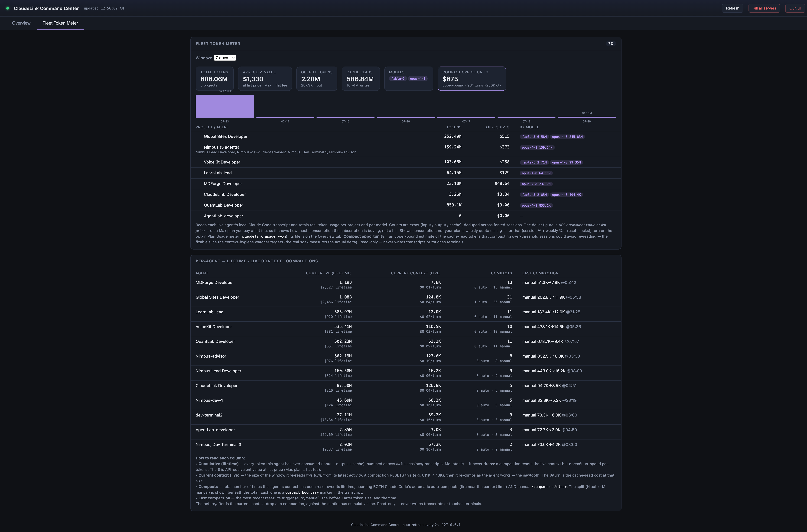Click the CUMULATIVE (LIFETIME) column header
This screenshot has width=807, height=532.
[328, 273]
